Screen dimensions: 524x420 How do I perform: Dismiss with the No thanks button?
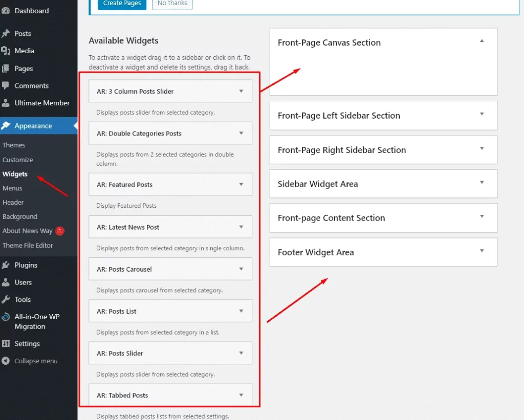(x=172, y=4)
